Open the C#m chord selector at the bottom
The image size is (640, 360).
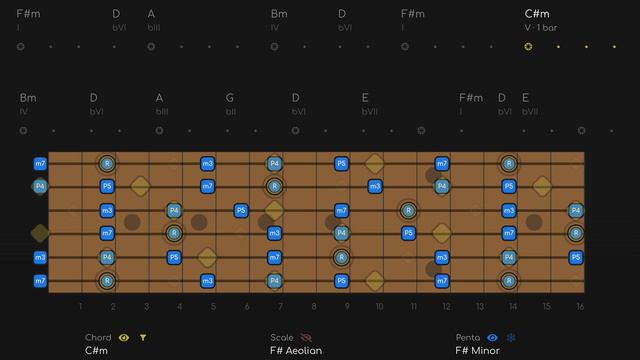point(96,351)
